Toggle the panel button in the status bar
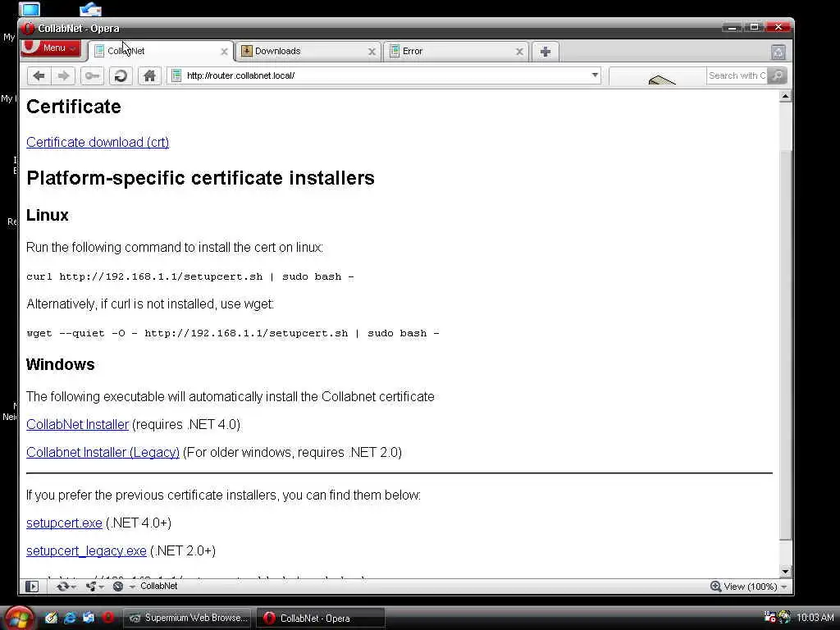840x630 pixels. click(x=32, y=586)
